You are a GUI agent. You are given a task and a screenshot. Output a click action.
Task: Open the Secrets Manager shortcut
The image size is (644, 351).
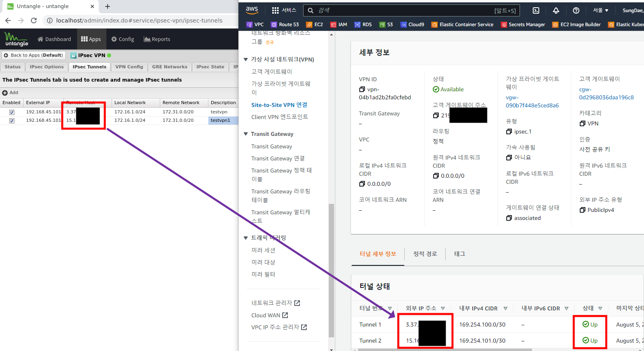523,25
